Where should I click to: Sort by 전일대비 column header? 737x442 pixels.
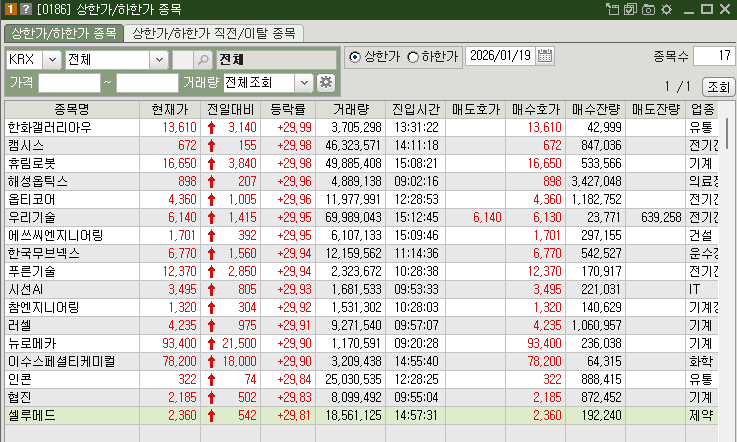pyautogui.click(x=230, y=110)
